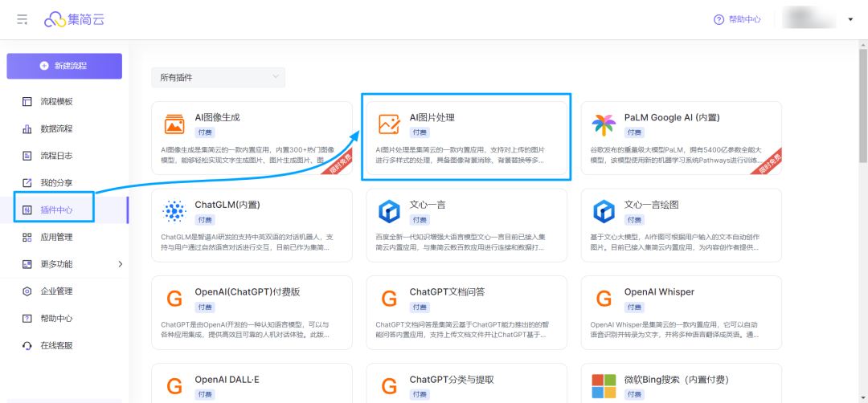Open 应用管理 in the sidebar
The image size is (868, 403).
pos(56,237)
